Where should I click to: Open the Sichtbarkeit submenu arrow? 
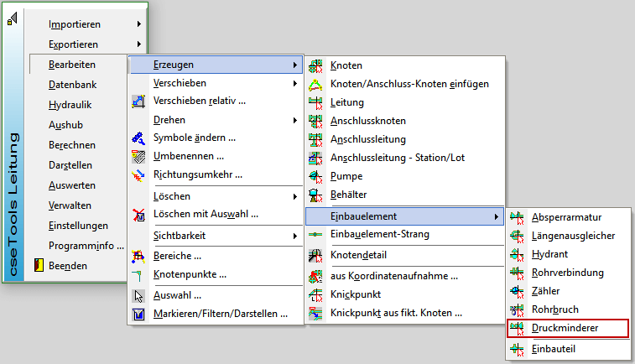(x=294, y=237)
